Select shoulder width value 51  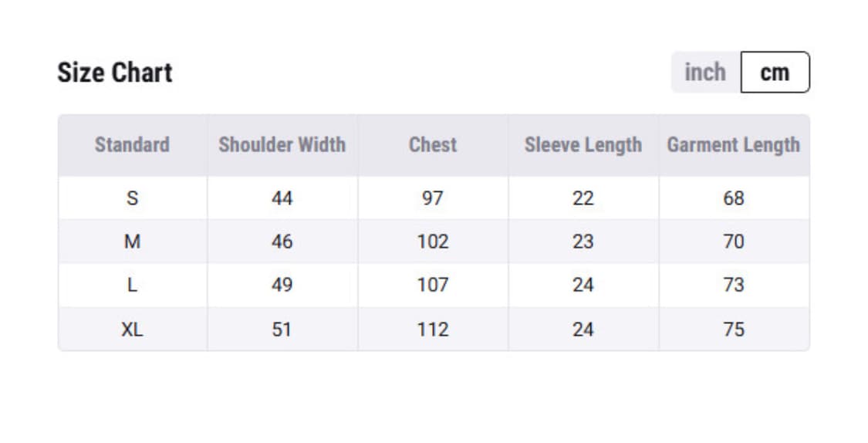click(x=282, y=330)
